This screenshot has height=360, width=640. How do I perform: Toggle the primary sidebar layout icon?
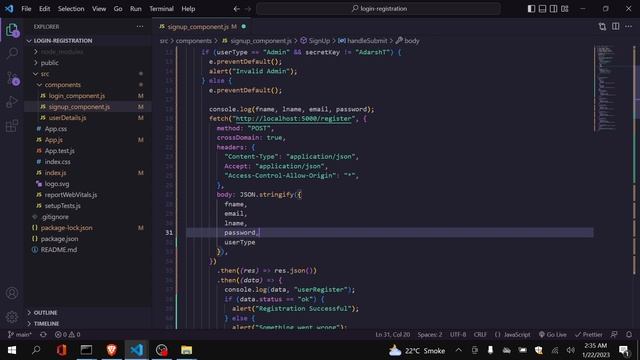click(531, 9)
